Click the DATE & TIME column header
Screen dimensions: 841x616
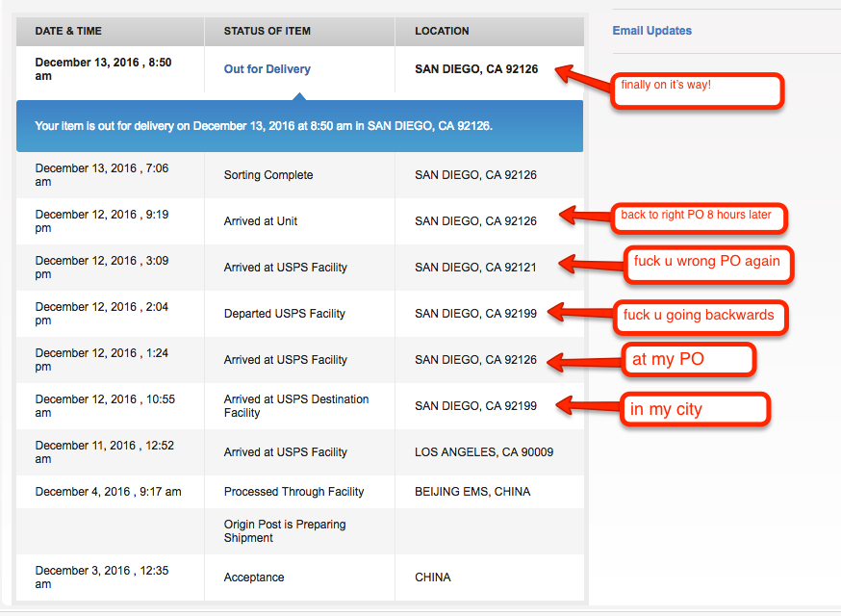point(68,32)
